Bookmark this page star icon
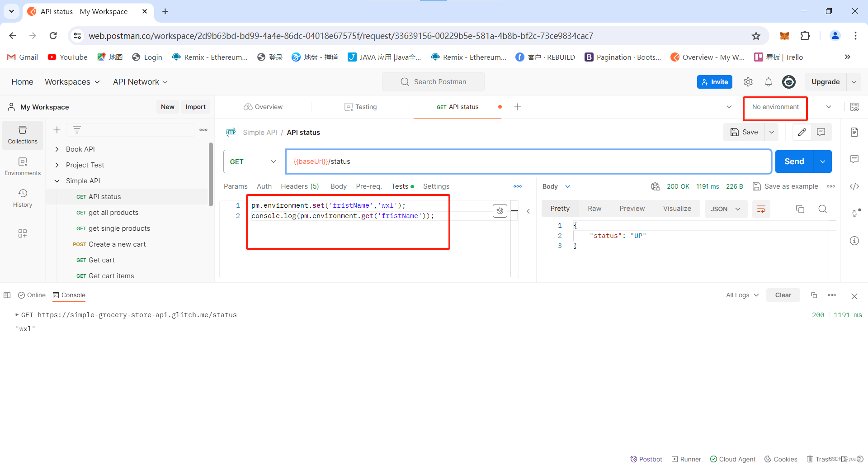 (x=756, y=36)
